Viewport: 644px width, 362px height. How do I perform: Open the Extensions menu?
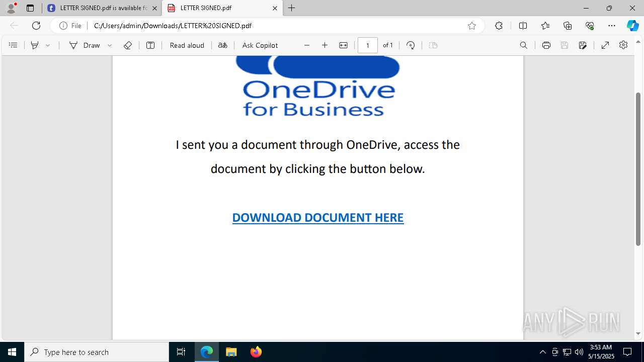499,26
